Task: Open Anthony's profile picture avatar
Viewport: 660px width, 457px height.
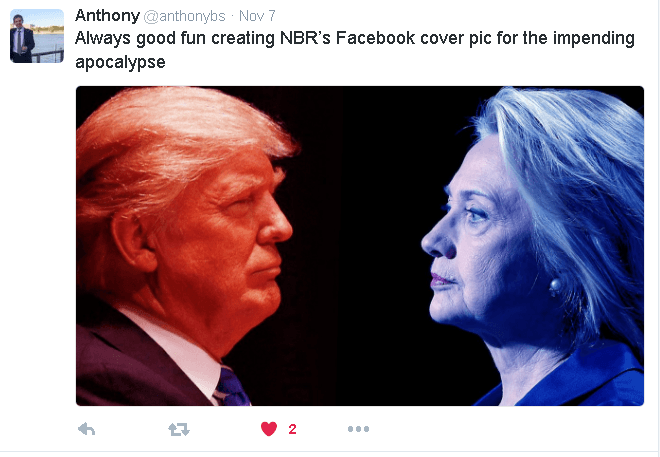Action: tap(37, 36)
